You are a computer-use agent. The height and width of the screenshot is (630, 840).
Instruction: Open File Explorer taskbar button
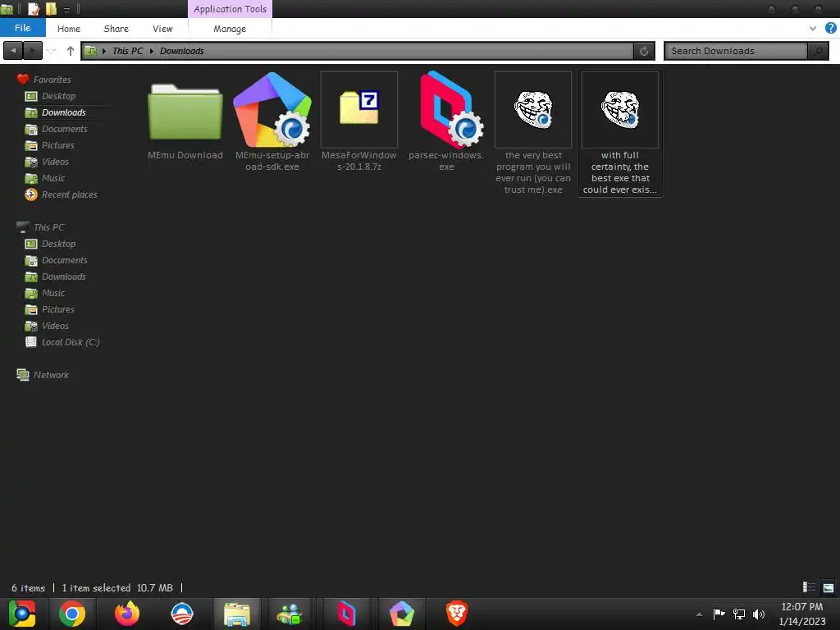click(x=237, y=614)
